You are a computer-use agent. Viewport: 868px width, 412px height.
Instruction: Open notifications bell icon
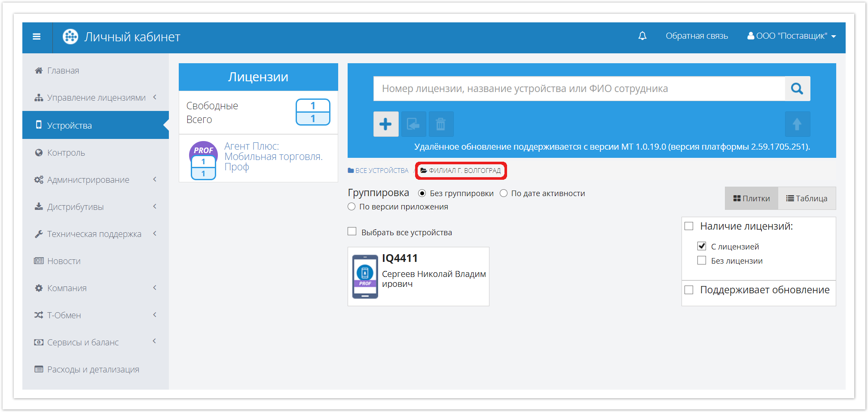[x=642, y=36]
